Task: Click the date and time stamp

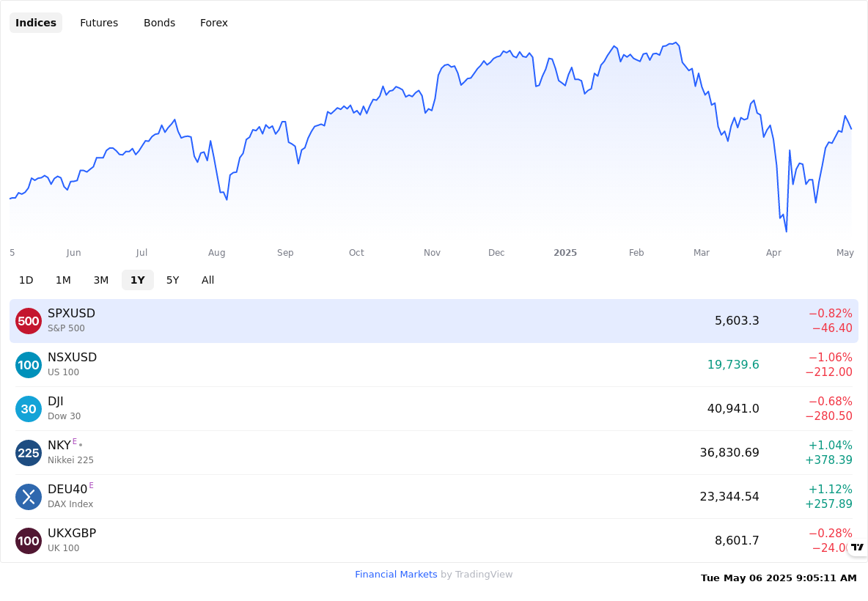Action: 779,578
